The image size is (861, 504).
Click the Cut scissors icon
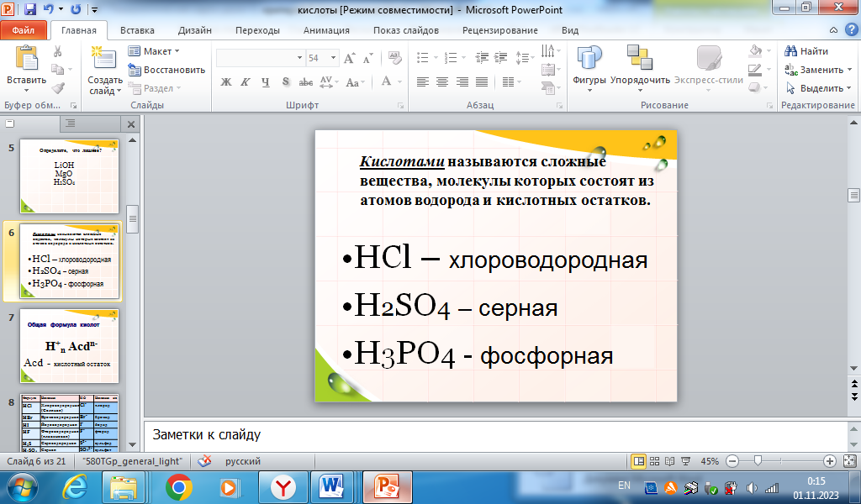pyautogui.click(x=57, y=51)
